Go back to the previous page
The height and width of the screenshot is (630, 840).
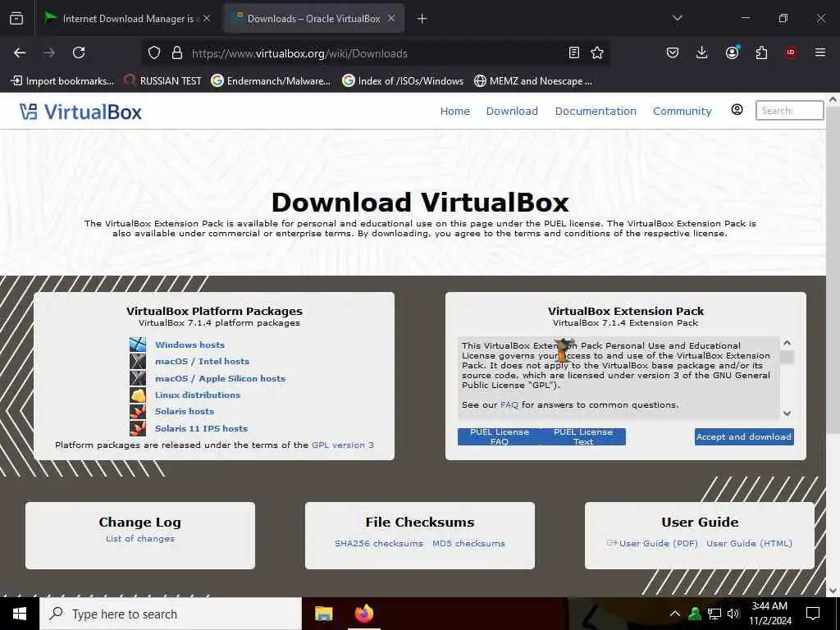pos(20,52)
